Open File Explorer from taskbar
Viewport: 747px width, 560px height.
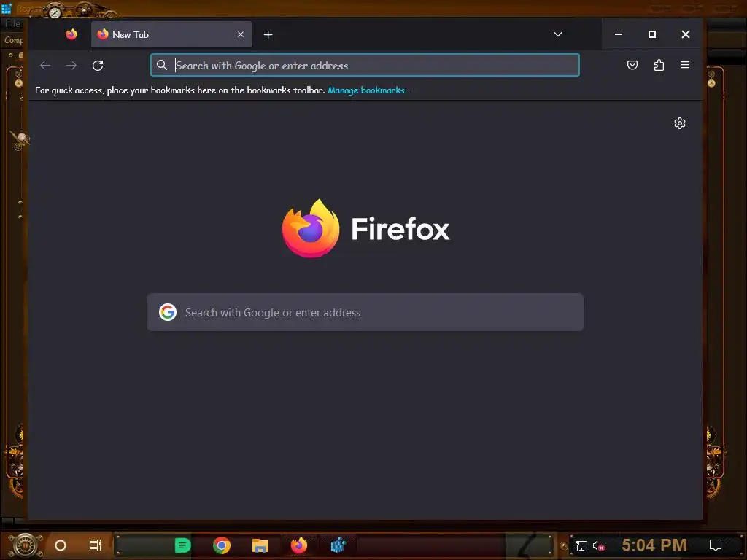[260, 545]
